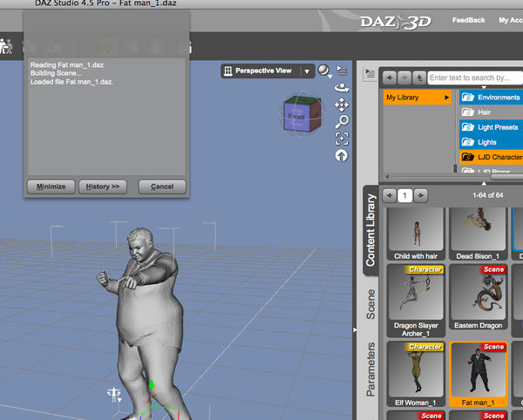The height and width of the screenshot is (420, 523).
Task: Click the zoom magnifier icon in viewport
Action: [x=342, y=122]
